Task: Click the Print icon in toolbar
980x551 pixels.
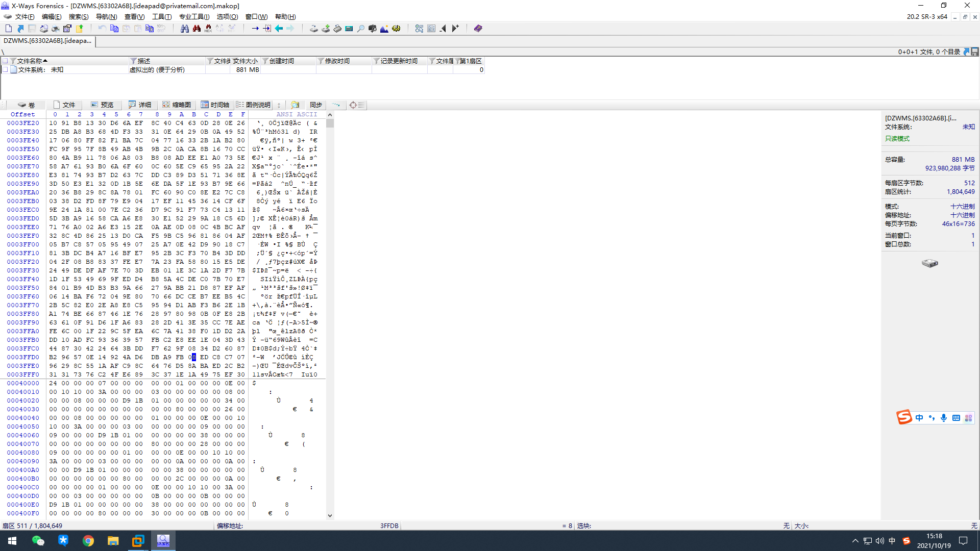Action: click(56, 29)
